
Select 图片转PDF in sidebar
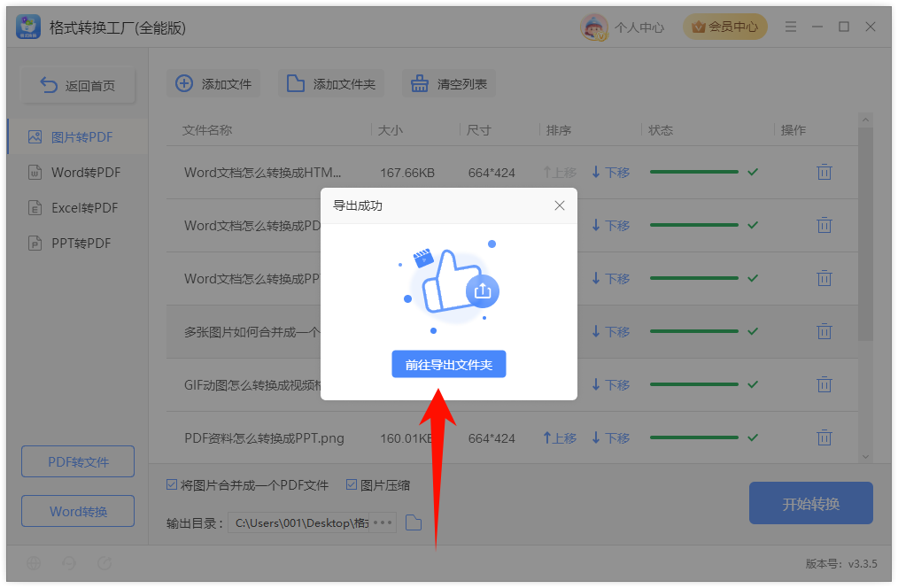point(78,137)
